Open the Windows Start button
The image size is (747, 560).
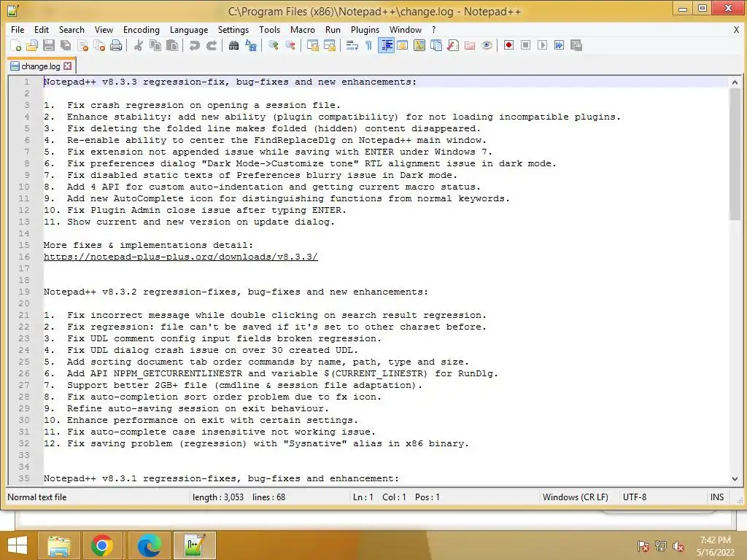tap(18, 545)
